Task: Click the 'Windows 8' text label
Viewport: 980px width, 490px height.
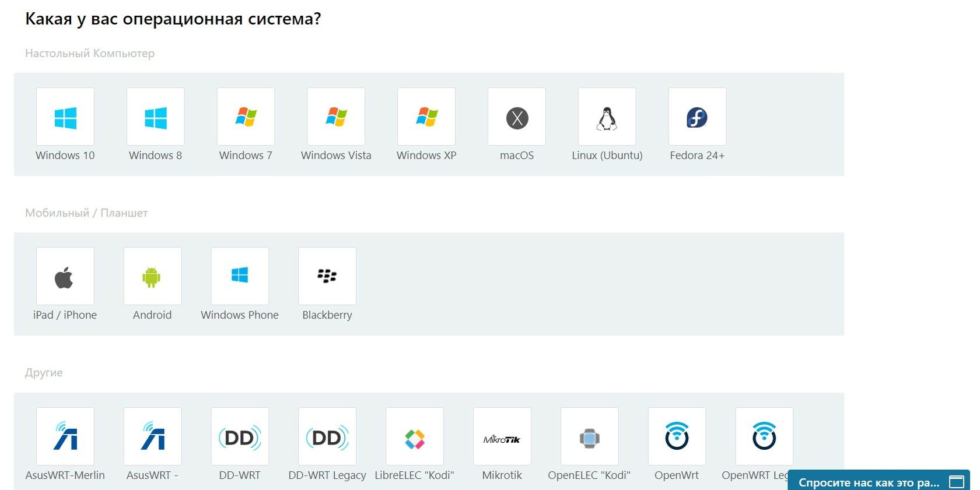Action: (x=156, y=155)
